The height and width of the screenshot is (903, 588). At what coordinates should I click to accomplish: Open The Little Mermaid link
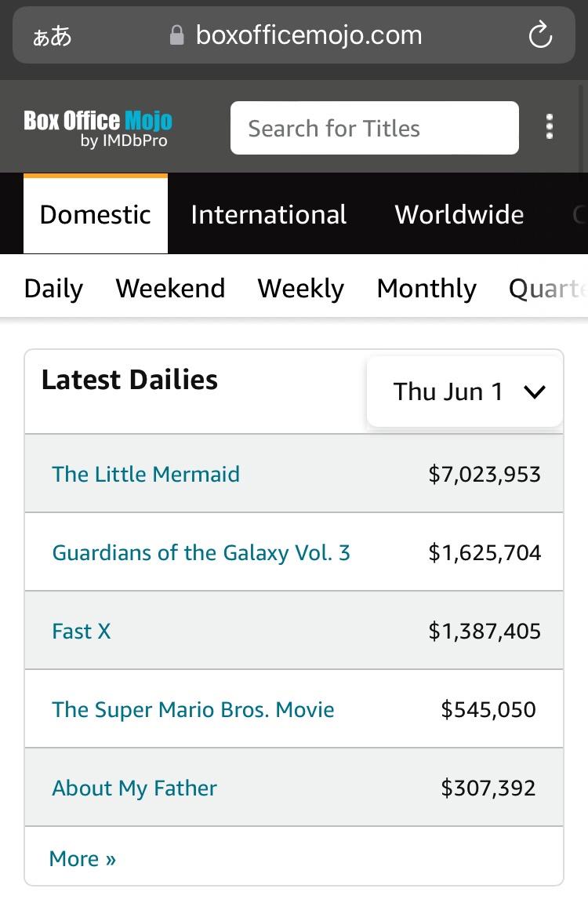pos(146,474)
